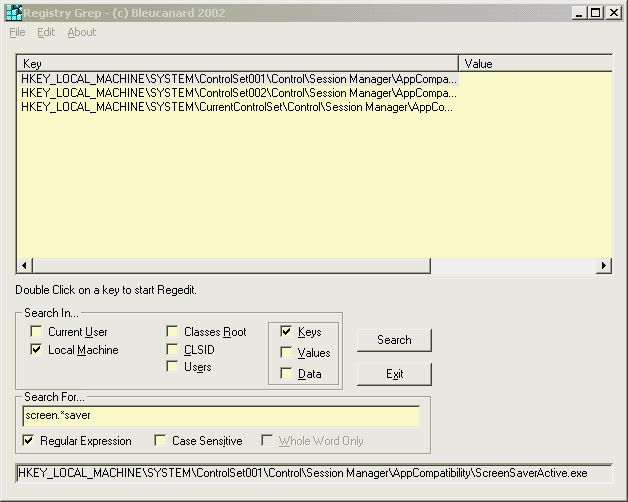Click the Registry Grep title bar icon

pos(14,13)
